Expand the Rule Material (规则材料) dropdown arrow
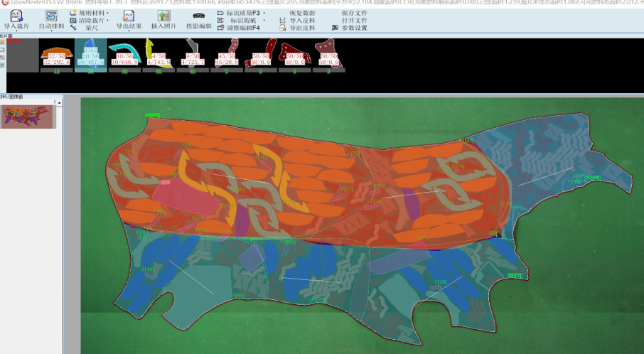Image resolution: width=644 pixels, height=354 pixels. [108, 13]
